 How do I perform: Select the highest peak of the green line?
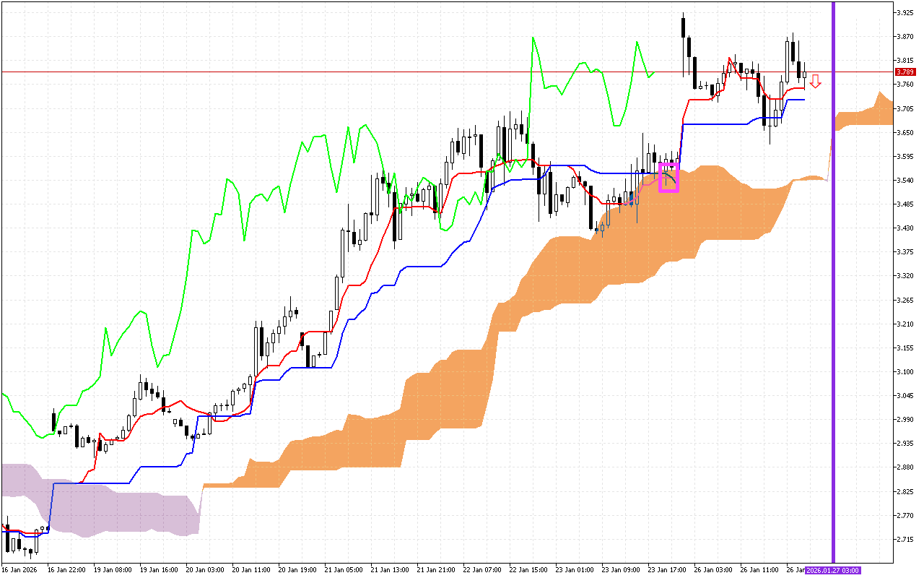(x=533, y=38)
